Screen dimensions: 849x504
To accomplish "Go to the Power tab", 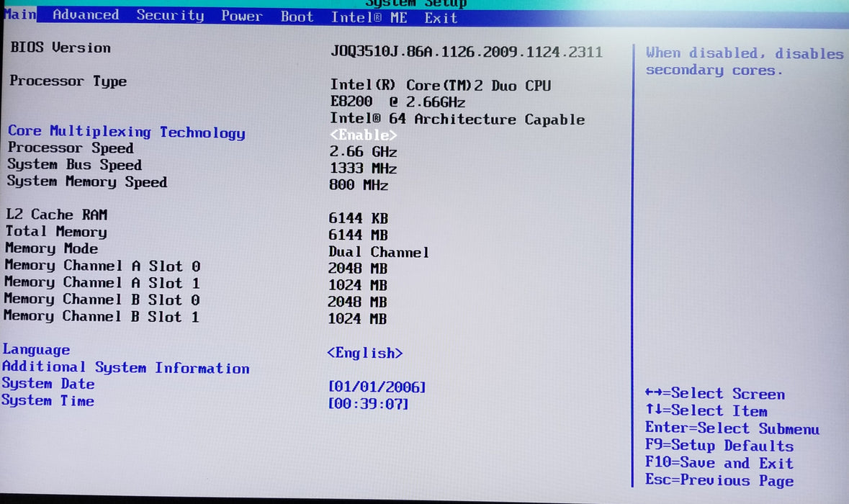I will (x=241, y=16).
